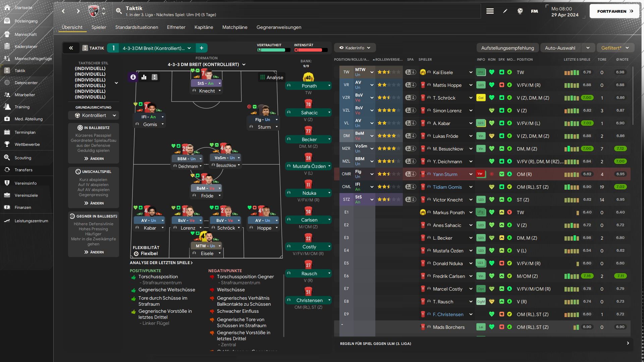Collapse tactic panel with double-arrow icon
This screenshot has width=644, height=362.
[71, 48]
